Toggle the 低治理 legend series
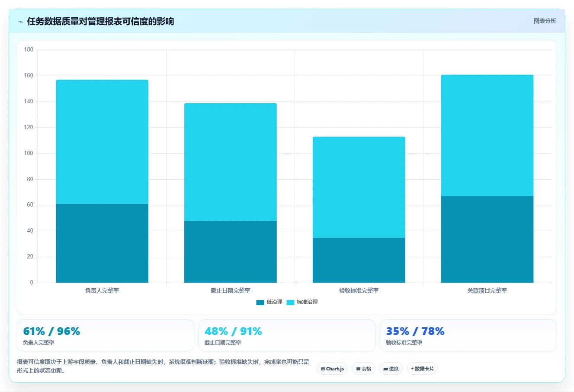Image resolution: width=574 pixels, height=392 pixels. pos(269,302)
